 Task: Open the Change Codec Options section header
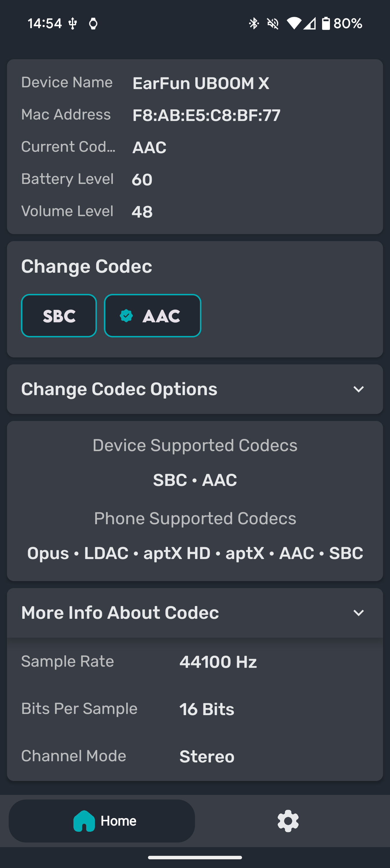click(x=195, y=389)
